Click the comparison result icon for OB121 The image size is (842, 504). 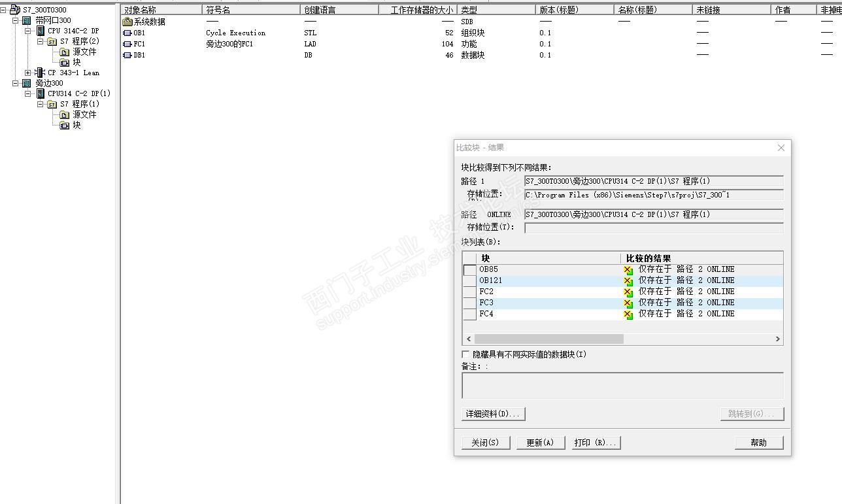(628, 281)
